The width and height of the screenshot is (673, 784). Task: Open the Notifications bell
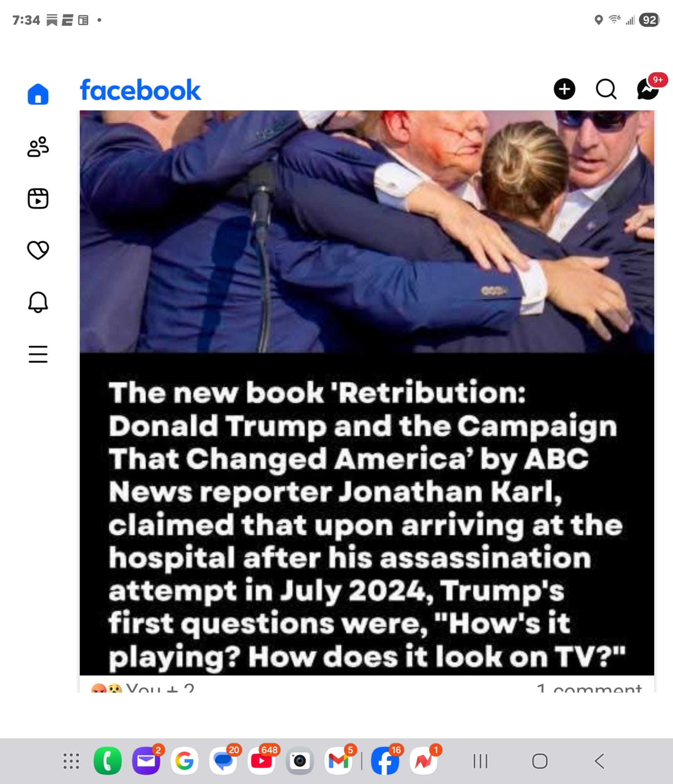point(38,302)
